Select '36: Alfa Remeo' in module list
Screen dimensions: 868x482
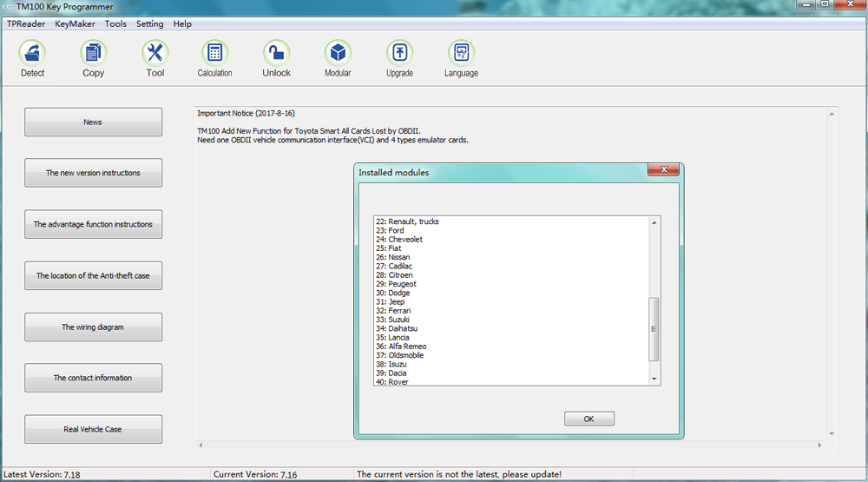[x=401, y=347]
